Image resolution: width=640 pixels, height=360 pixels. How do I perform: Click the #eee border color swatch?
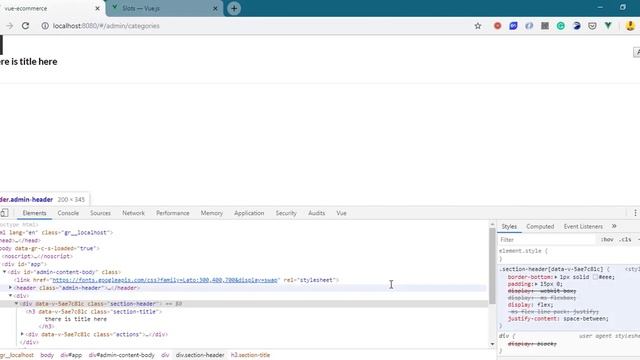tap(595, 277)
